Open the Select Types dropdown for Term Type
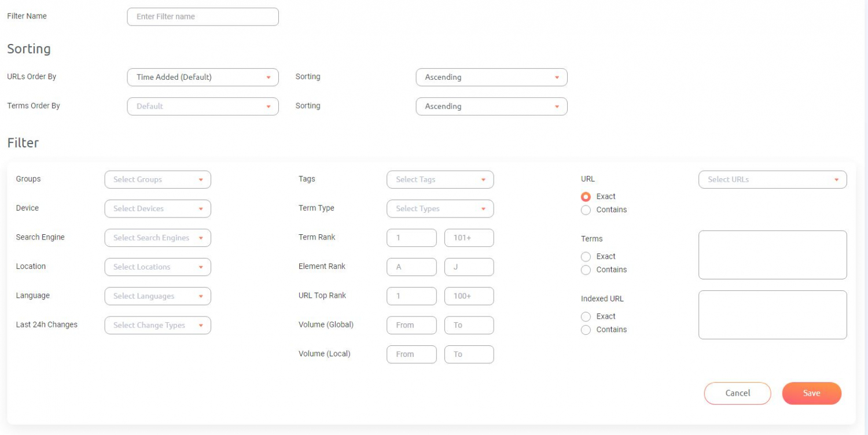 click(x=440, y=208)
